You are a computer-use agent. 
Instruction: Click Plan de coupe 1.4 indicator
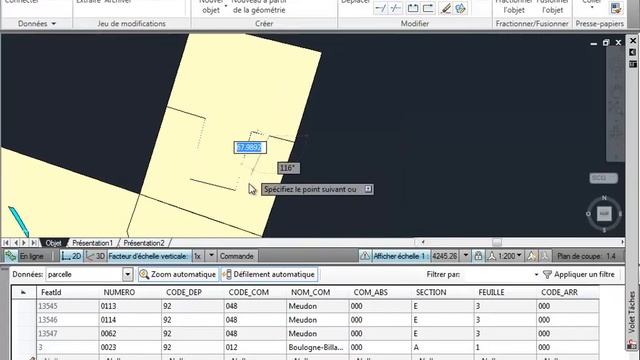(x=586, y=256)
